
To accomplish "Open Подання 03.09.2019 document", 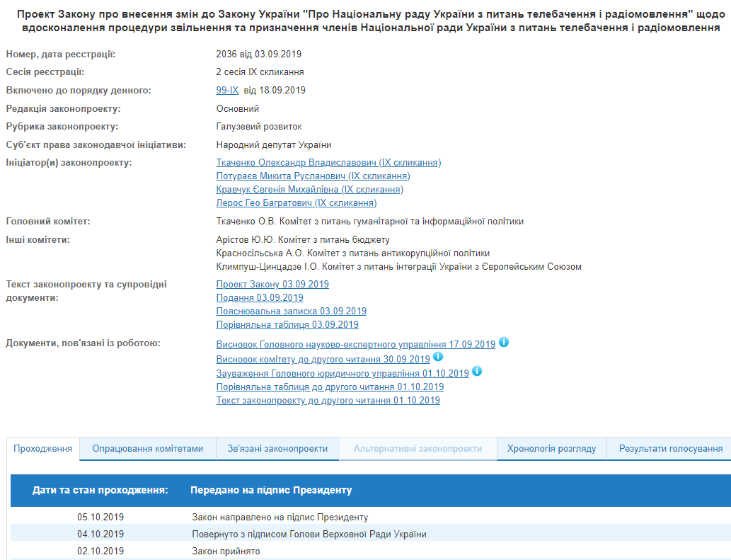I will click(x=260, y=298).
